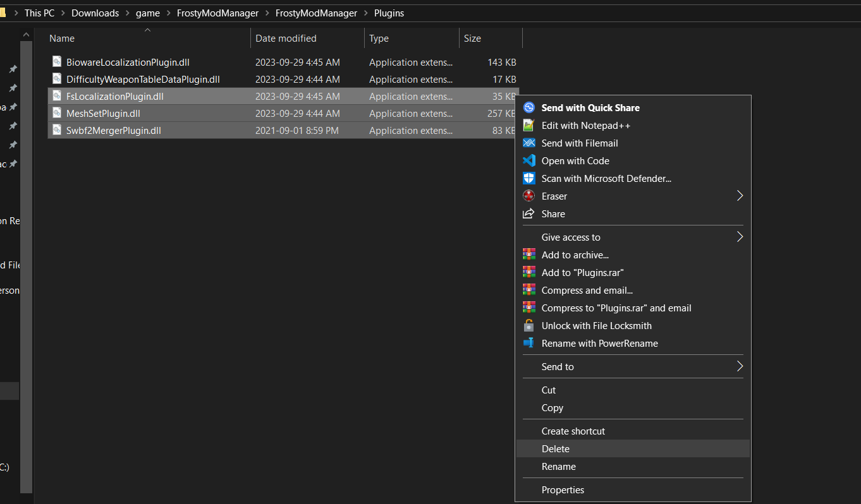
Task: Expand the Send to submenu arrow
Action: point(740,366)
